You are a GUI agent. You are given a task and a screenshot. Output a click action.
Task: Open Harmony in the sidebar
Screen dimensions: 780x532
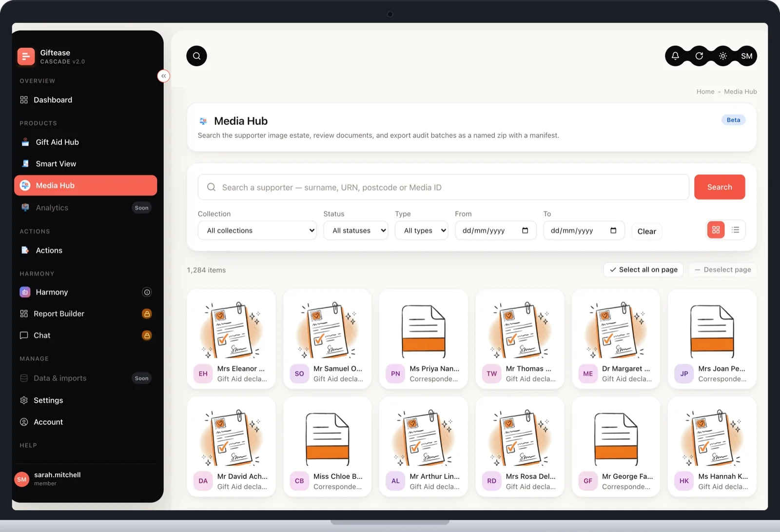[86, 292]
